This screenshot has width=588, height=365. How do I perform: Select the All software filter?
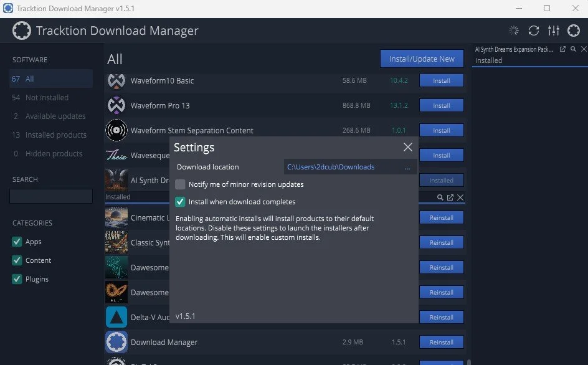point(51,78)
